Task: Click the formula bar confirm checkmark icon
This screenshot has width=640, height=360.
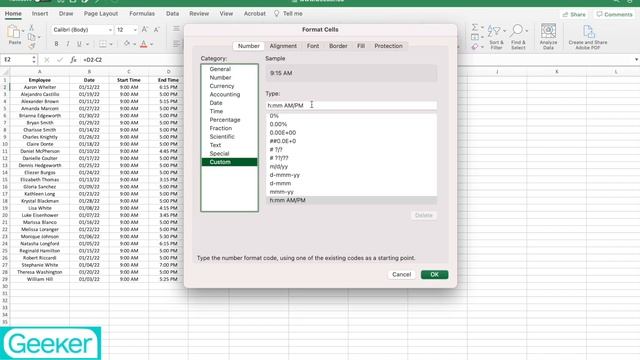Action: (x=60, y=60)
